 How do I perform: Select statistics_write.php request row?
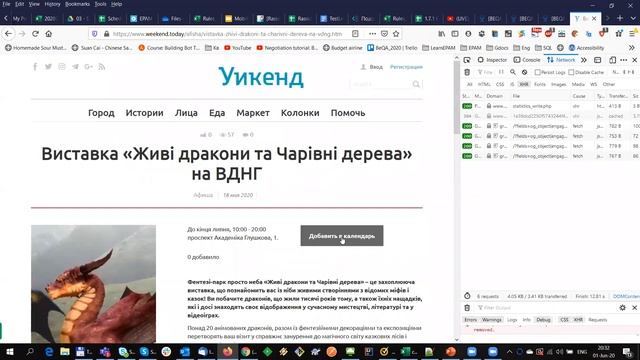[550, 106]
